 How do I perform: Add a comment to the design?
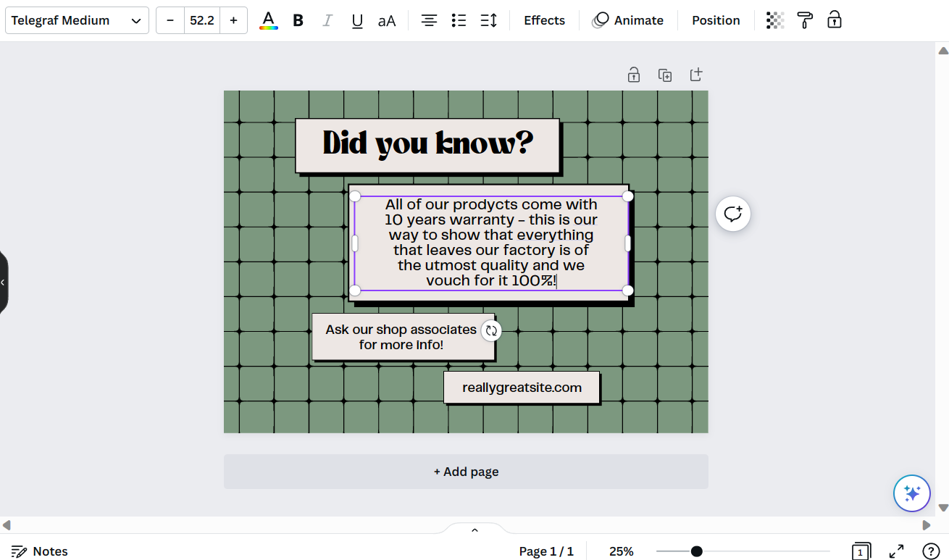[x=733, y=214]
